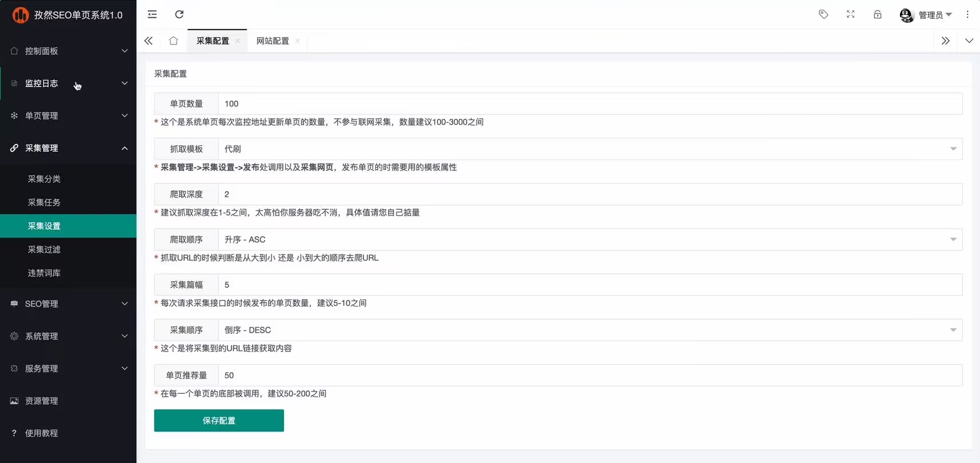This screenshot has width=980, height=463.
Task: Open the vertical three-dot more menu
Action: click(967, 14)
